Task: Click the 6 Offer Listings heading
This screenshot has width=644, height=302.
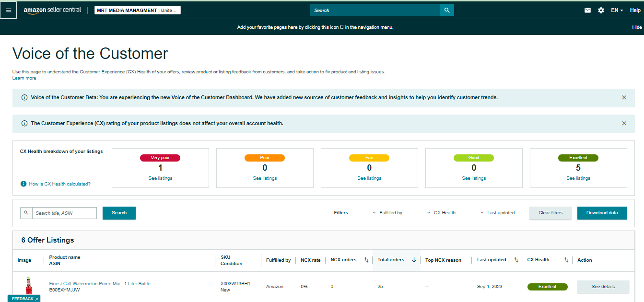Action: (47, 240)
